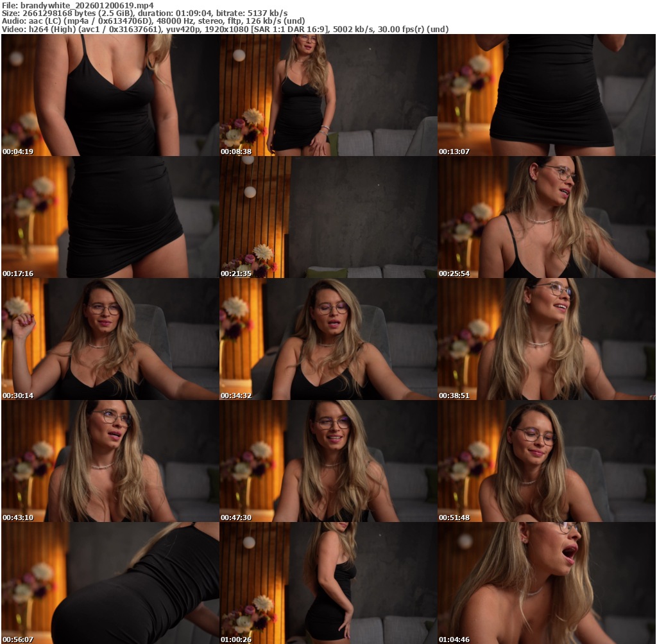Click the thumbnail labeled 00:43:10
657x644 pixels.
(x=110, y=461)
